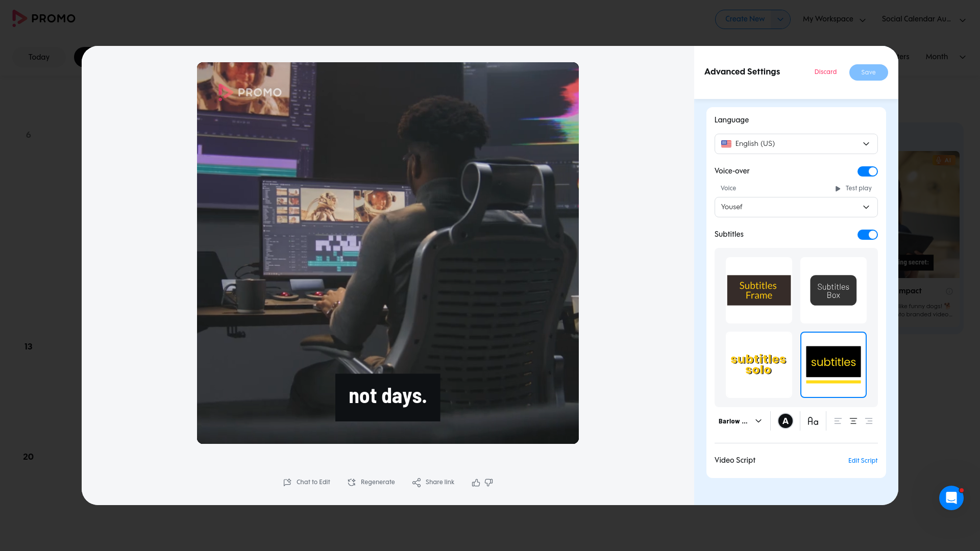The image size is (980, 551).
Task: Click the Discard link
Action: (x=825, y=72)
